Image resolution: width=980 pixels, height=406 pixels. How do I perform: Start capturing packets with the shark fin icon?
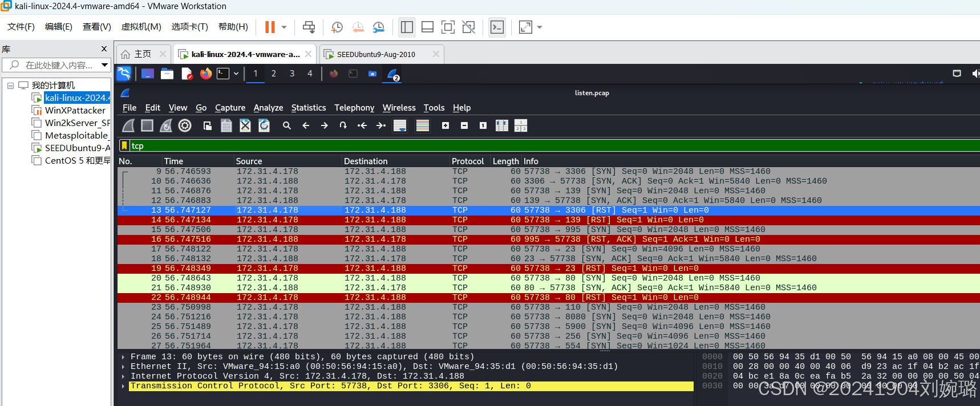point(129,125)
